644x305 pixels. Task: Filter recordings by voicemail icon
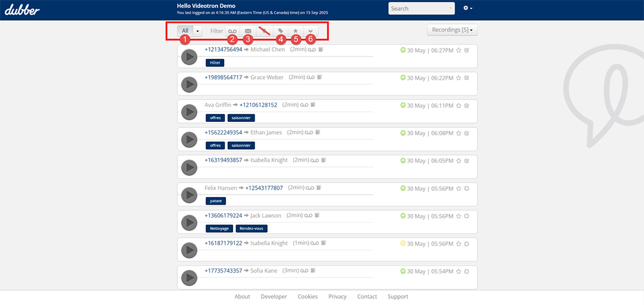click(x=232, y=31)
